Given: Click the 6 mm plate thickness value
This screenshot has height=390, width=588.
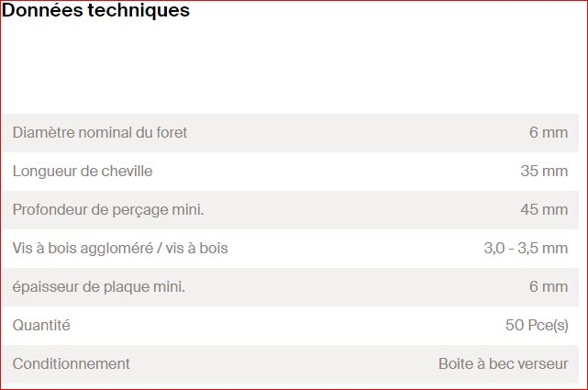Looking at the screenshot, I should 549,287.
